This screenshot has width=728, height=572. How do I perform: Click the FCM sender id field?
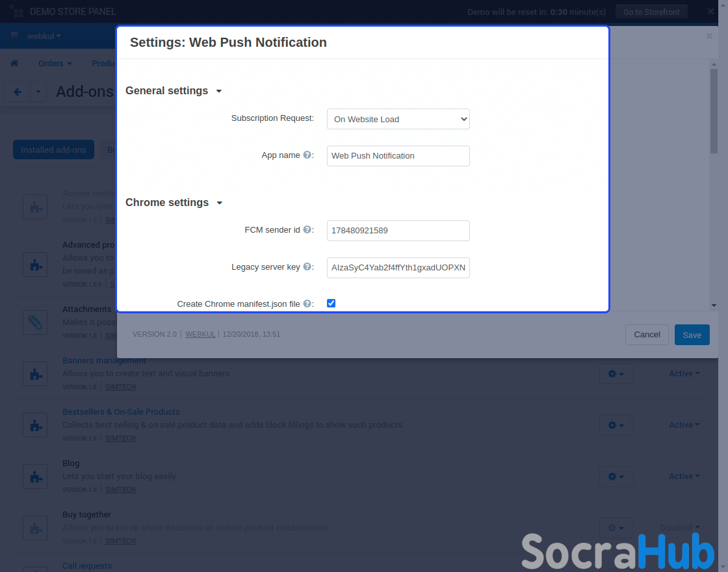click(398, 230)
